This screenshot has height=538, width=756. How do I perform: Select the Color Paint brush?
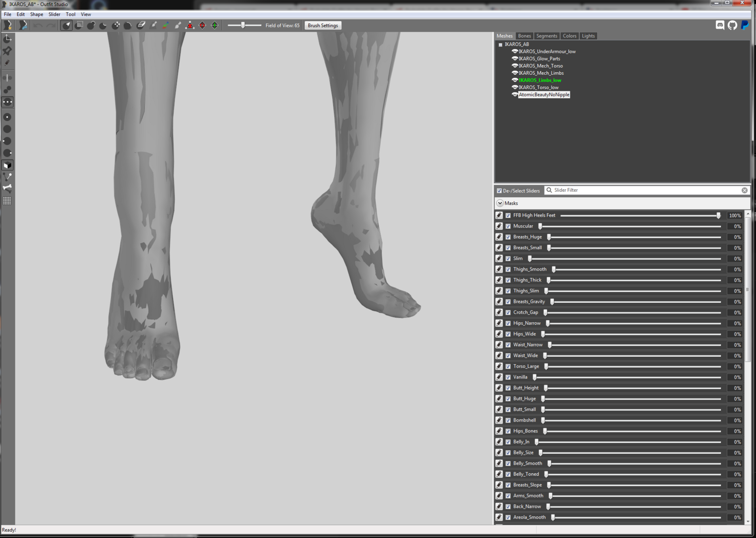[165, 25]
